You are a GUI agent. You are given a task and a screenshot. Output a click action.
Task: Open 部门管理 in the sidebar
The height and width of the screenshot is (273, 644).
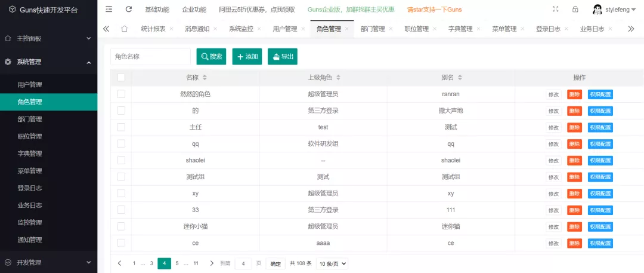click(48, 119)
